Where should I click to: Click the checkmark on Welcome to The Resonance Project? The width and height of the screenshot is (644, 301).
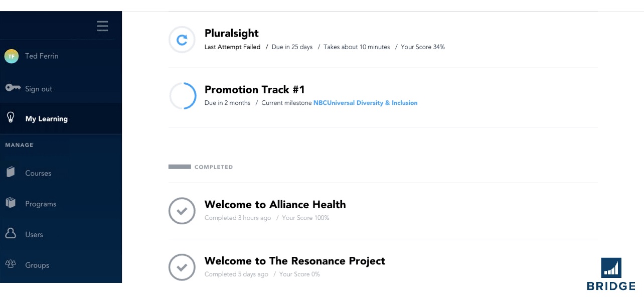click(x=182, y=267)
